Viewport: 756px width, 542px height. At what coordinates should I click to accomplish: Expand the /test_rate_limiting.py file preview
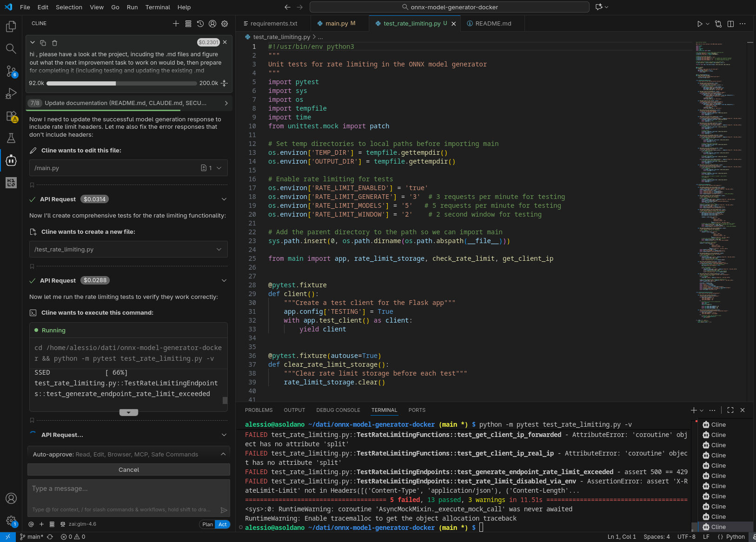219,250
